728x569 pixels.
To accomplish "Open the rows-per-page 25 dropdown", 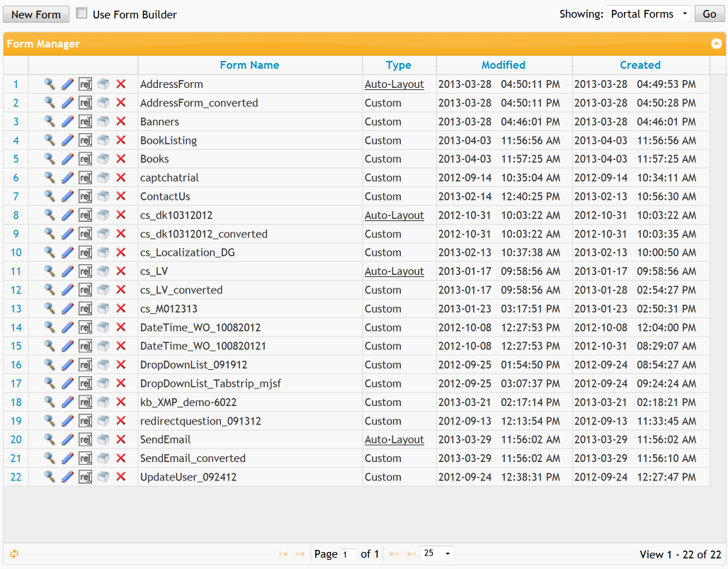I will [437, 553].
